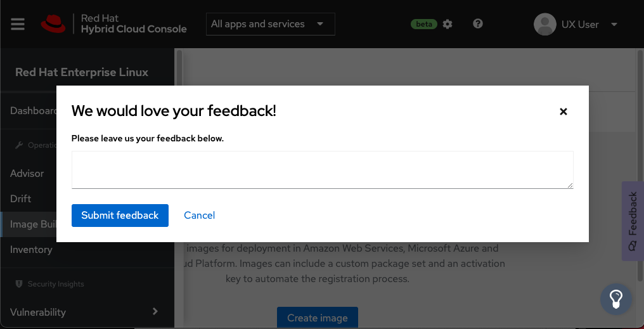Open the All apps and services dropdown
Image resolution: width=644 pixels, height=329 pixels.
pyautogui.click(x=270, y=24)
